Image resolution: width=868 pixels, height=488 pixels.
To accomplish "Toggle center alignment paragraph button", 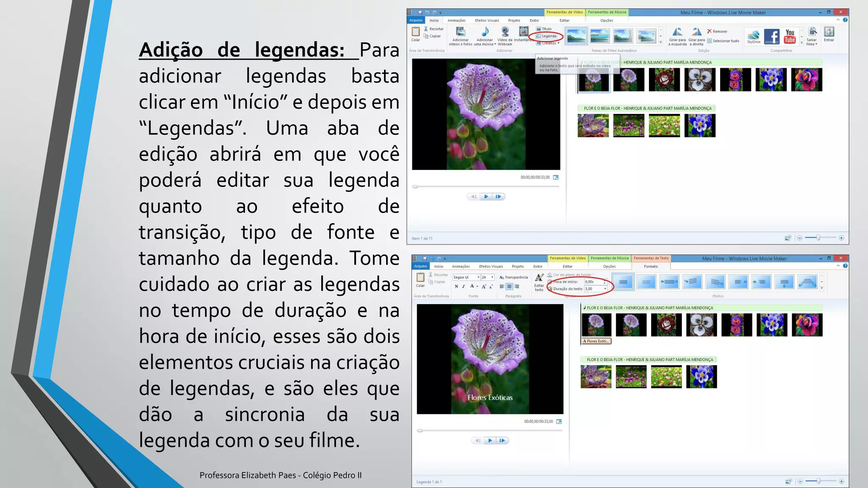I will click(509, 287).
